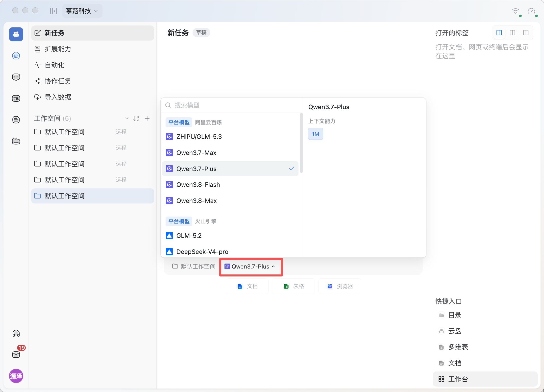Open 目录 in quick access
This screenshot has width=544, height=392.
[x=485, y=315]
